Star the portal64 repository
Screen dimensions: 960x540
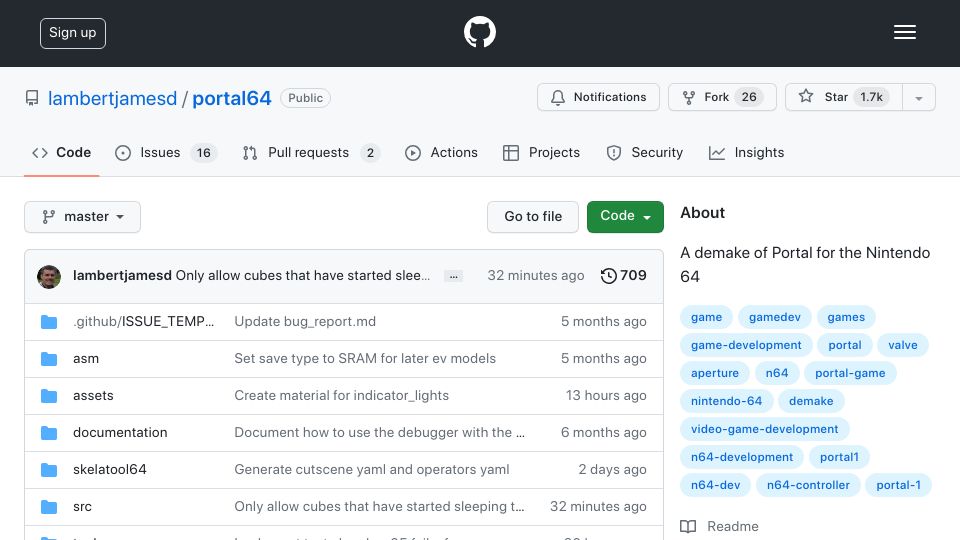click(844, 97)
